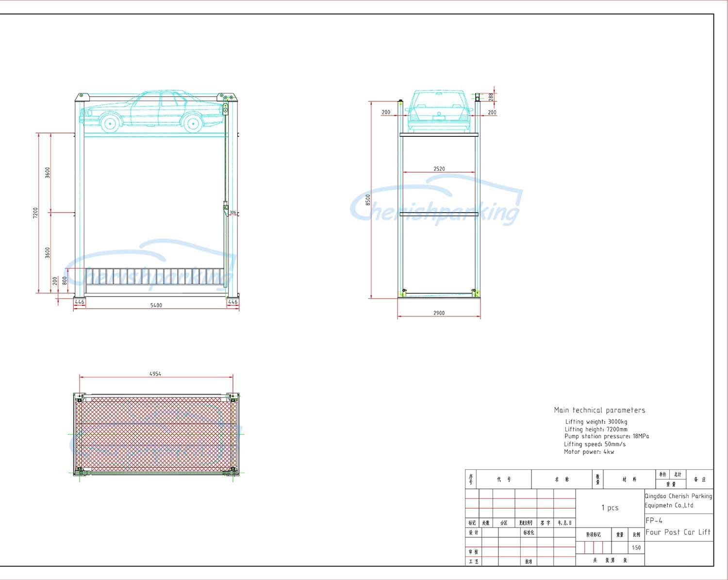Click the 288 dimension near the post top
The width and height of the screenshot is (728, 580).
point(491,97)
